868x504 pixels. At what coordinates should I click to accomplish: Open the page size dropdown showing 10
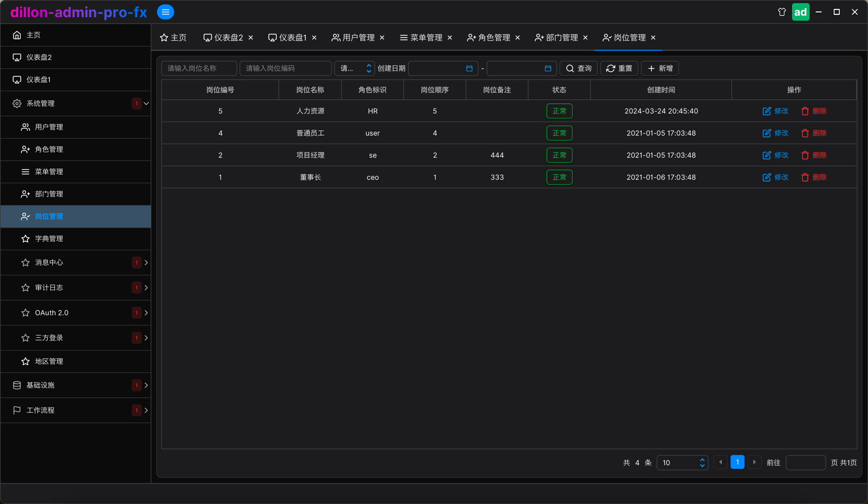682,462
